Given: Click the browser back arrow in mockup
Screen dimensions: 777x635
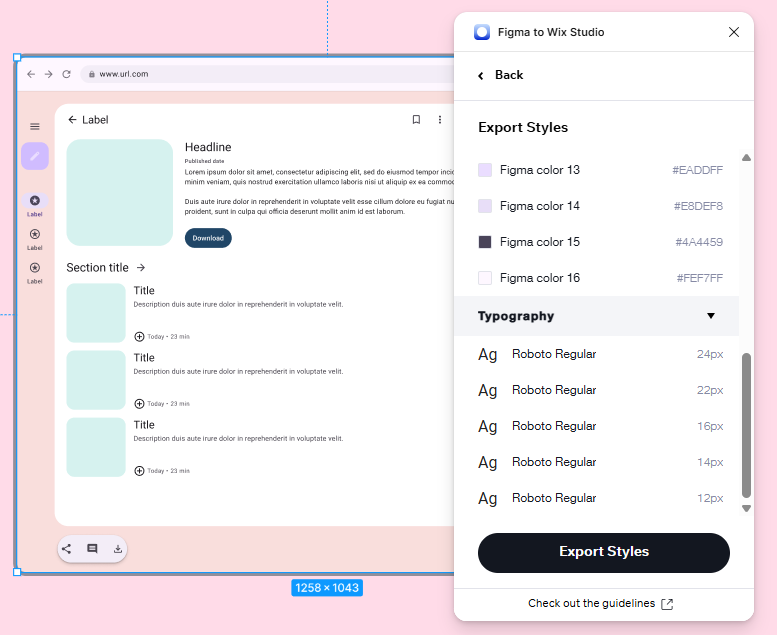Looking at the screenshot, I should coord(31,74).
